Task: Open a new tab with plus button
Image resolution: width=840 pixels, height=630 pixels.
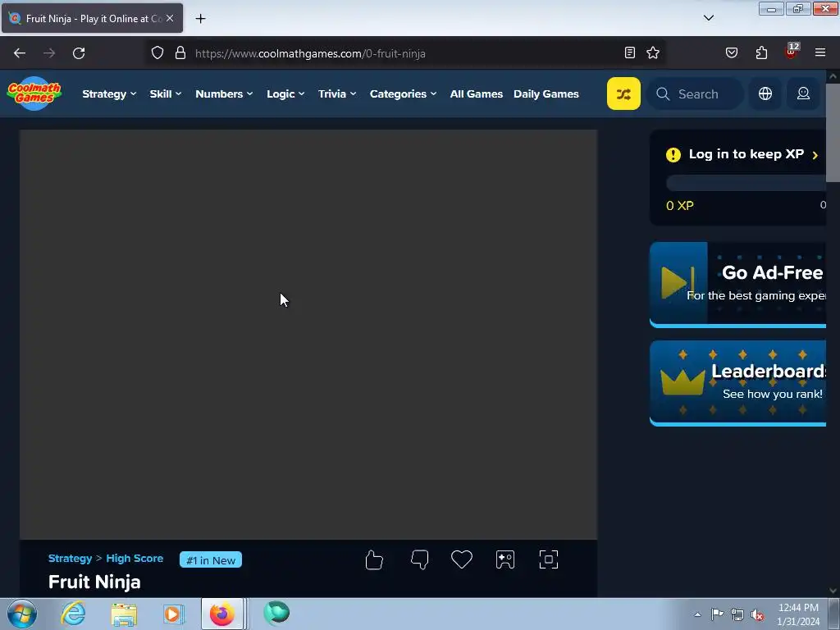Action: click(x=200, y=18)
